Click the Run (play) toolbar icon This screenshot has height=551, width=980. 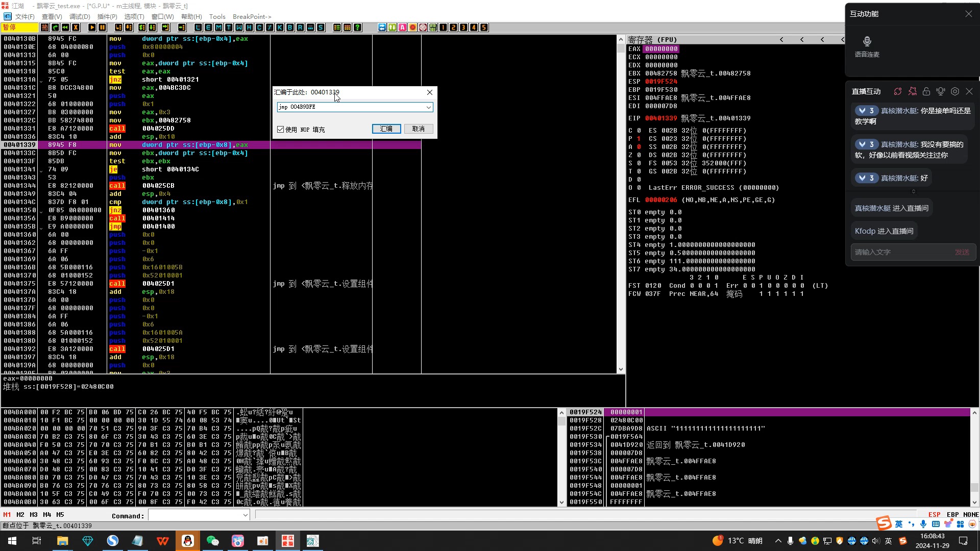[x=92, y=28]
